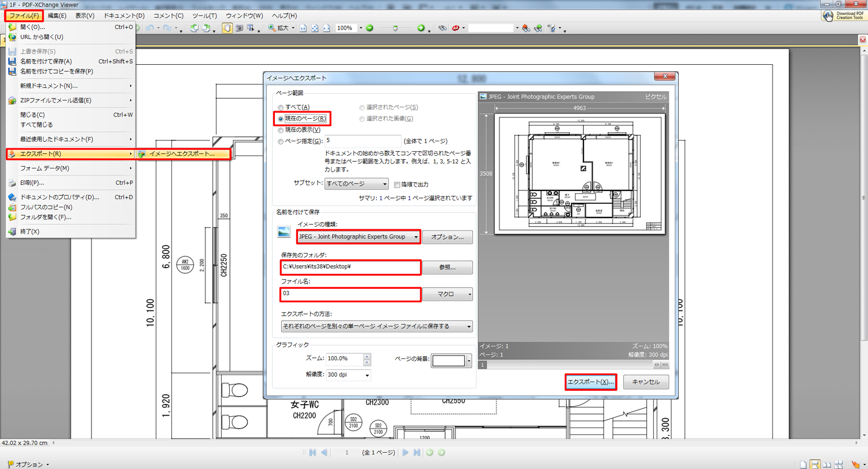Screen dimensions: 868x469
Task: Choose 印刷(P)... in File menu
Action: point(71,183)
